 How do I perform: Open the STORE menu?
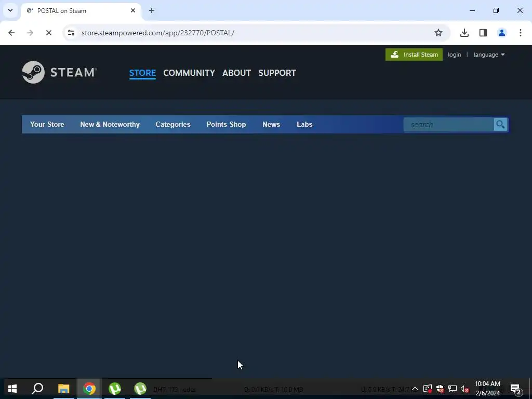142,73
